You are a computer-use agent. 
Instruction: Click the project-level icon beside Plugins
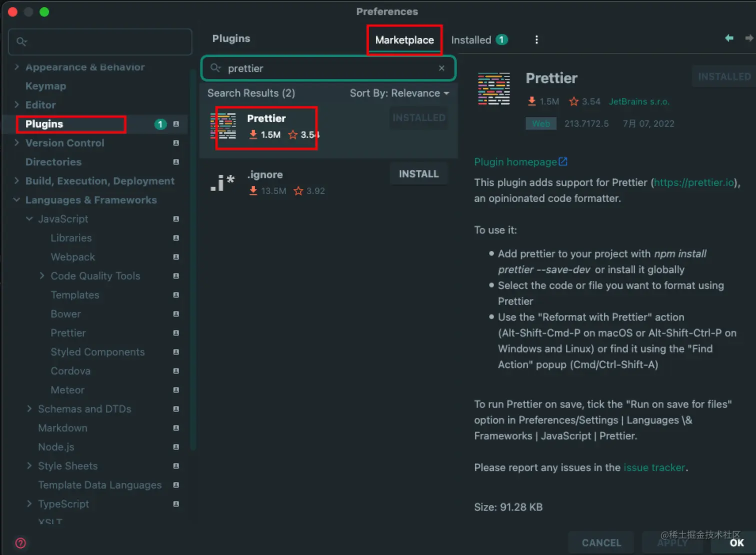(176, 124)
